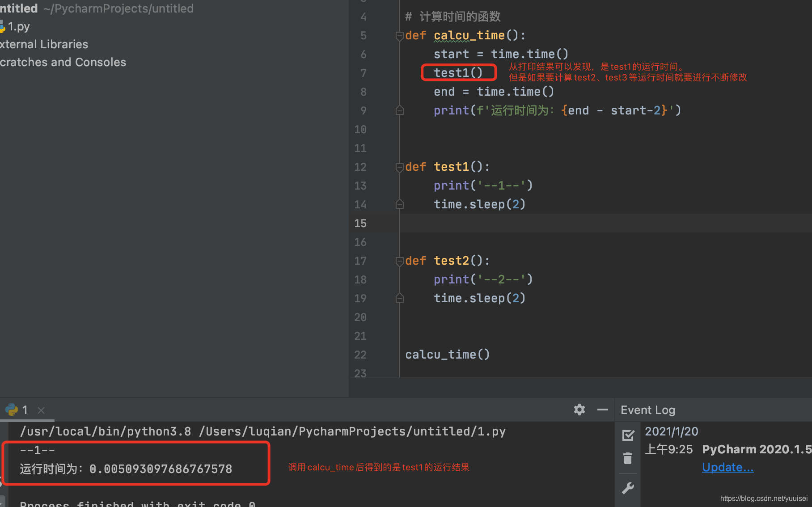
Task: Close the run tab named 1
Action: tap(41, 410)
